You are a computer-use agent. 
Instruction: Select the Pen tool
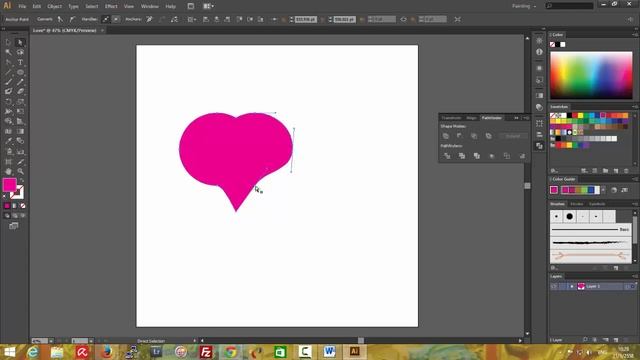point(8,62)
